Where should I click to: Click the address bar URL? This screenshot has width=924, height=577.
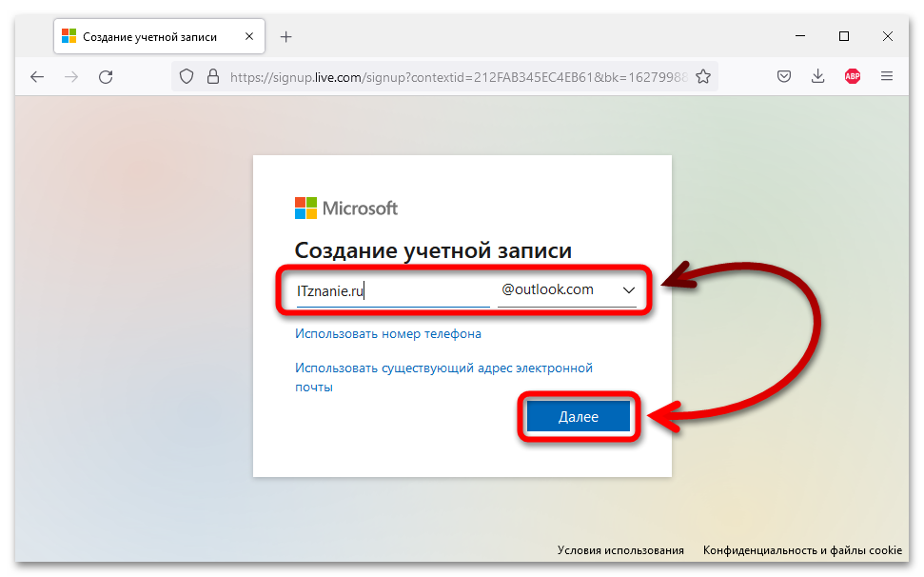(459, 77)
